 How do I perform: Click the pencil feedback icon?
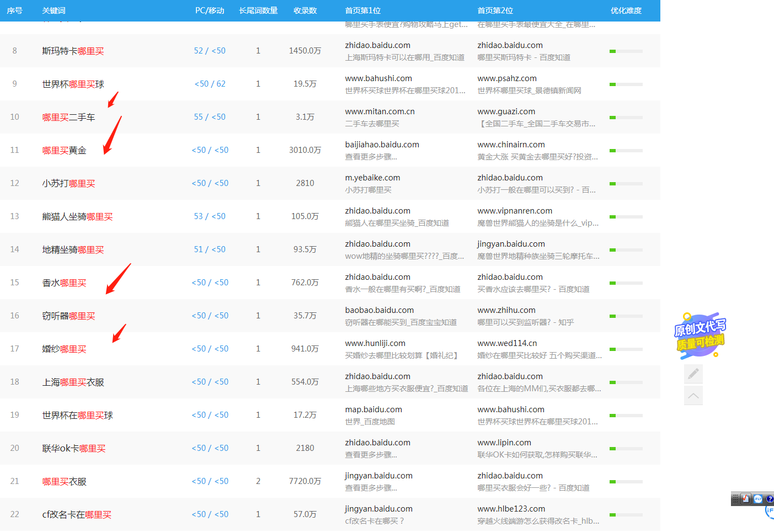tap(693, 374)
